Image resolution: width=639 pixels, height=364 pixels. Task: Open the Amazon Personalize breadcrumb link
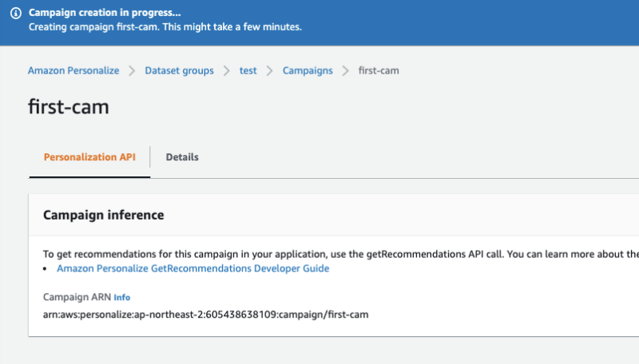(x=73, y=70)
